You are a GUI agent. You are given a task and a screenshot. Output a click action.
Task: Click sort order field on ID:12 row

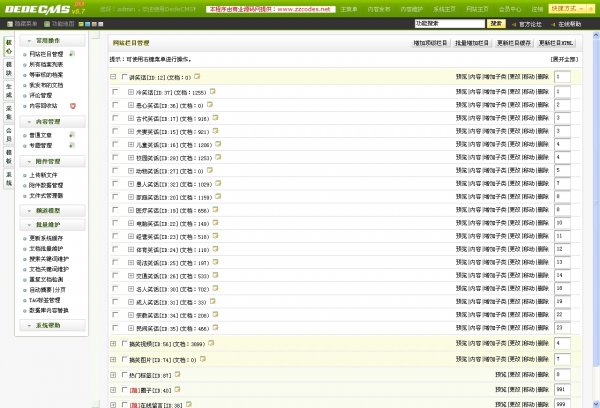[562, 77]
